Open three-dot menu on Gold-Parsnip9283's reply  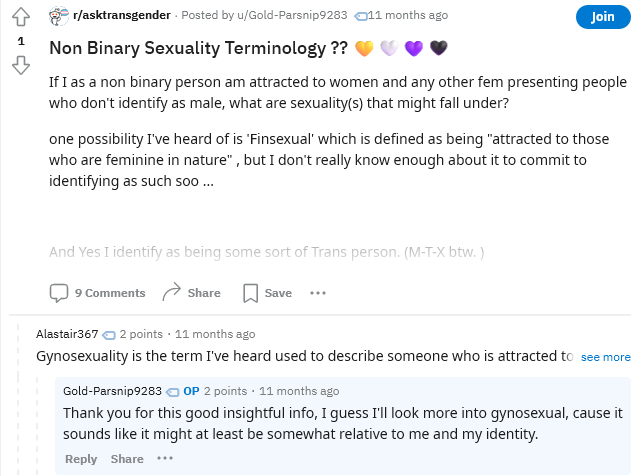pyautogui.click(x=165, y=459)
